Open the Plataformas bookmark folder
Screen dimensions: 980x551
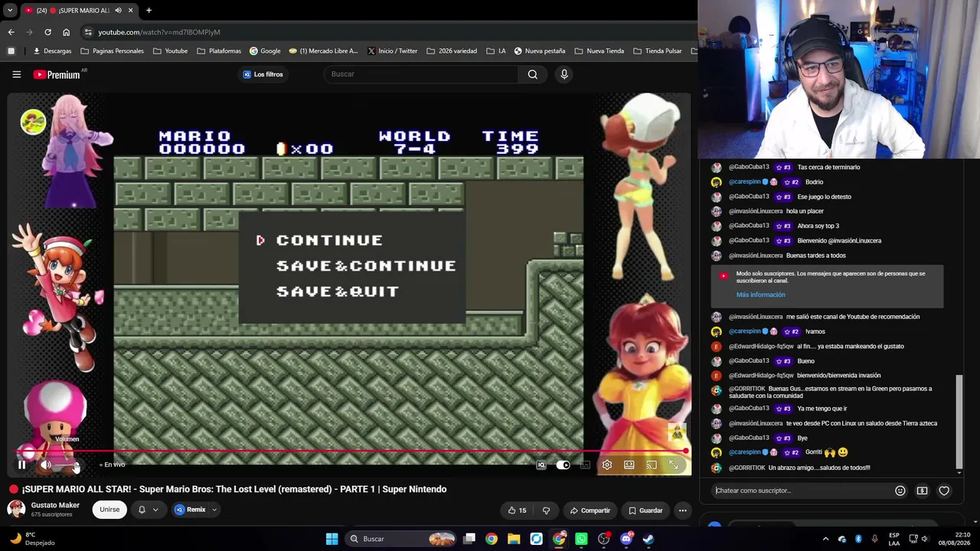(x=219, y=51)
